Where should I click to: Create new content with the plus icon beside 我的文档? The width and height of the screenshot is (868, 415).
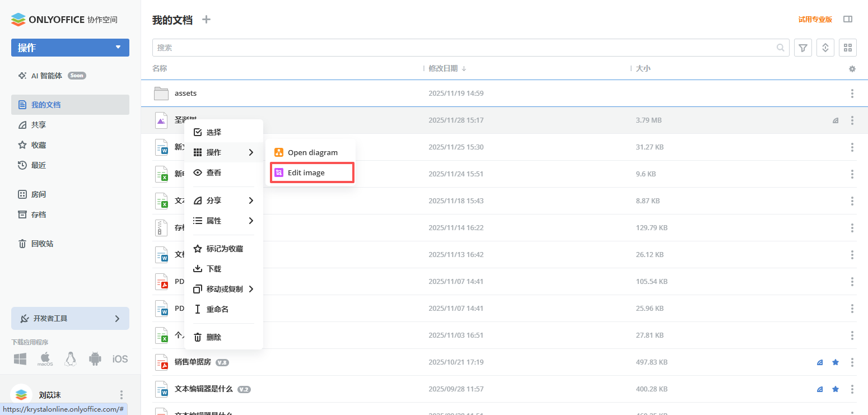206,18
